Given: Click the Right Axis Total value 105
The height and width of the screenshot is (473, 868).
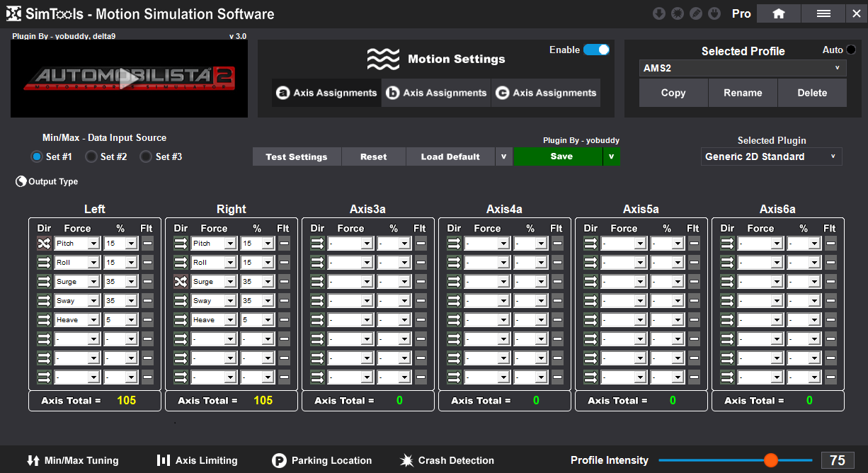Looking at the screenshot, I should [x=263, y=401].
